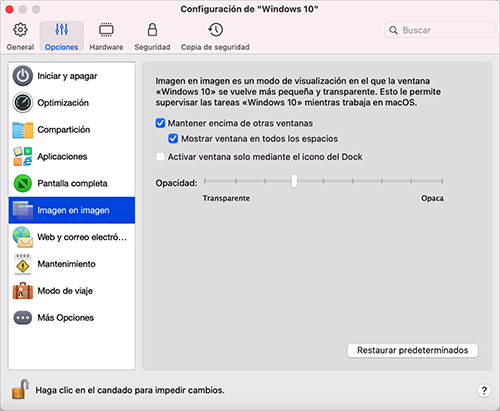Screen dimensions: 500x411
Task: Click the Más Opciones ellipsis icon
Action: 23,318
